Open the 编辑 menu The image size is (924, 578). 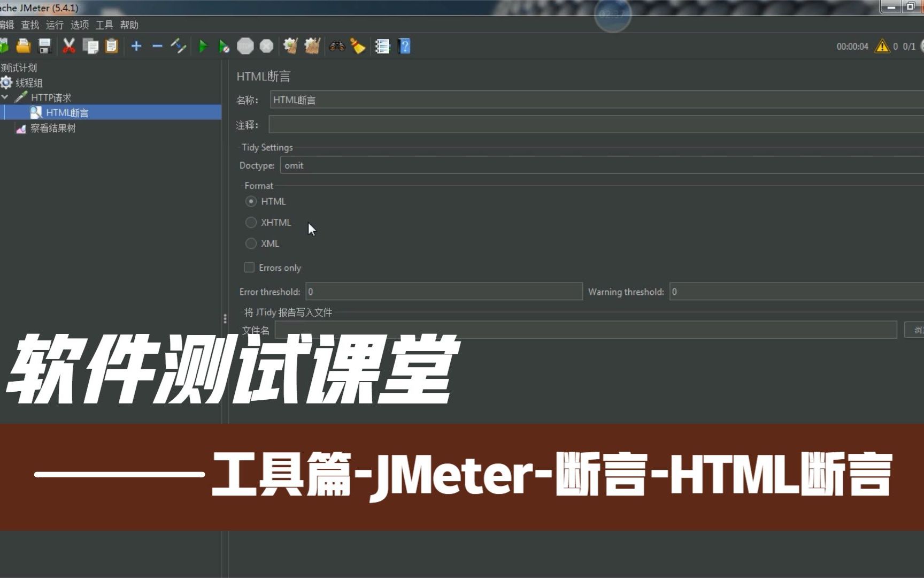tap(6, 25)
